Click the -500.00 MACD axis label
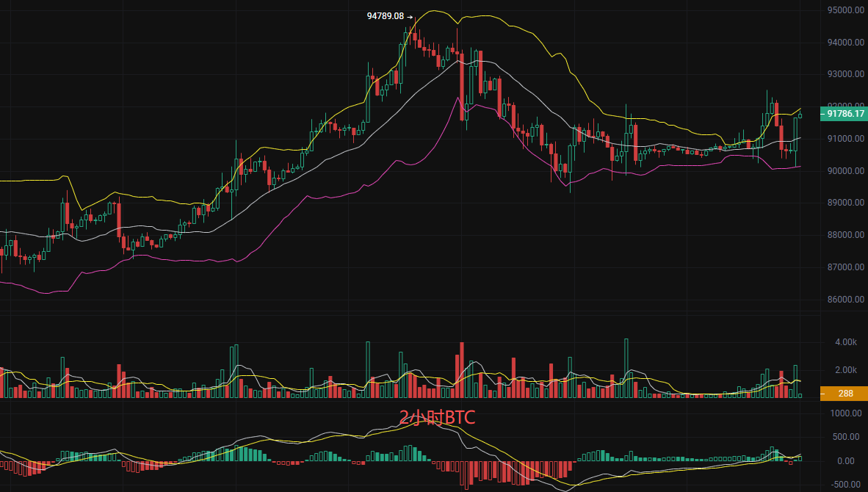 point(846,485)
